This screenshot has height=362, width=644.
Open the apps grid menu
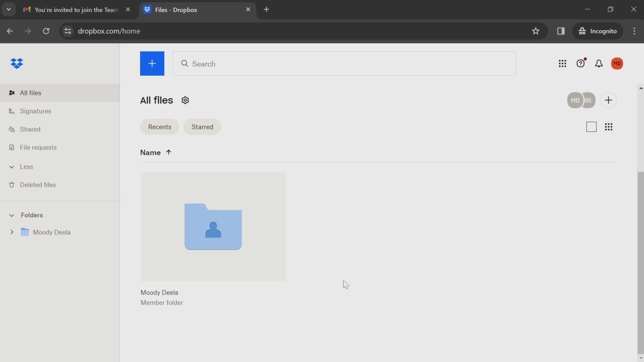(x=562, y=64)
